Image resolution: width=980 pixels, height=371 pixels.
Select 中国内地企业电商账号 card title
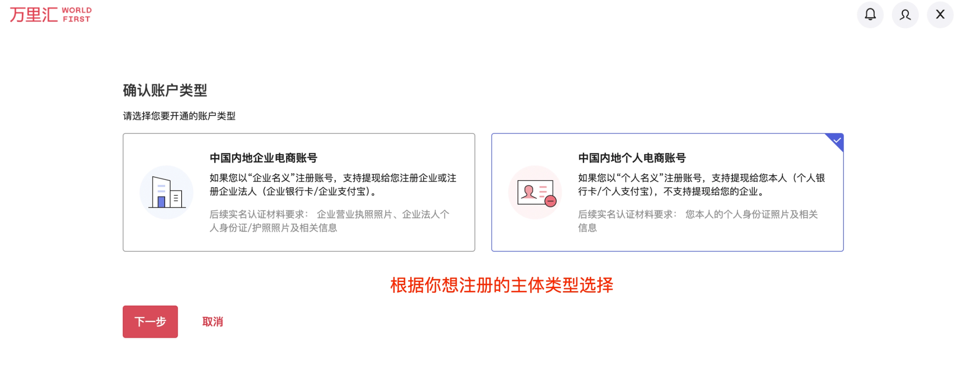point(263,158)
